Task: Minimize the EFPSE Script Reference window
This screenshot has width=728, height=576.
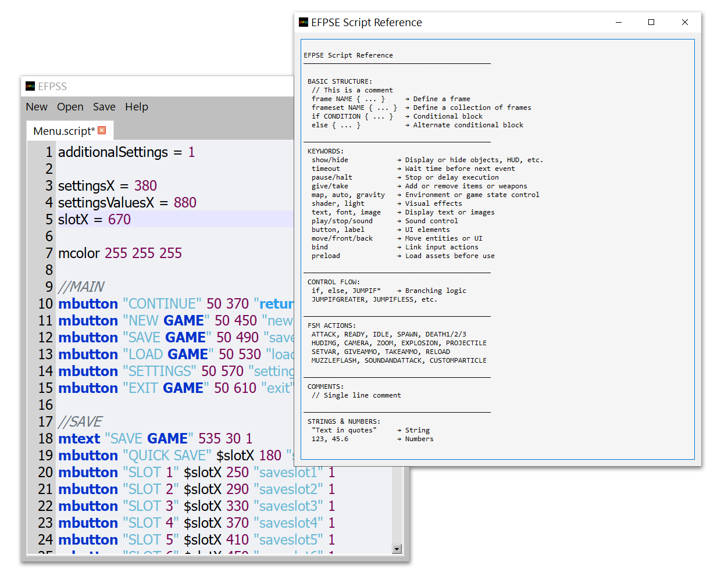Action: (x=619, y=23)
